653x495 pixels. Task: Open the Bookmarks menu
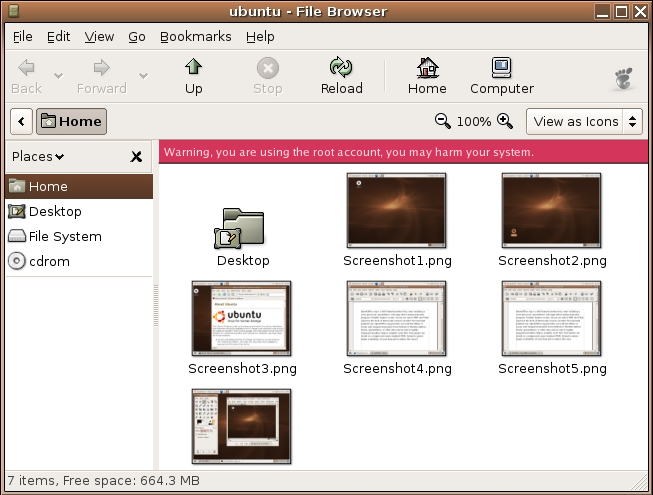click(x=195, y=36)
